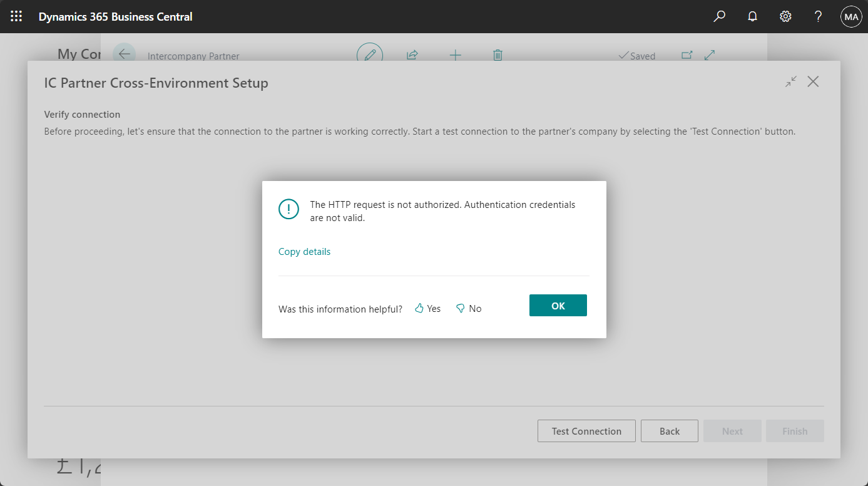
Task: Collapse the IC Partner setup dialog
Action: pos(791,81)
